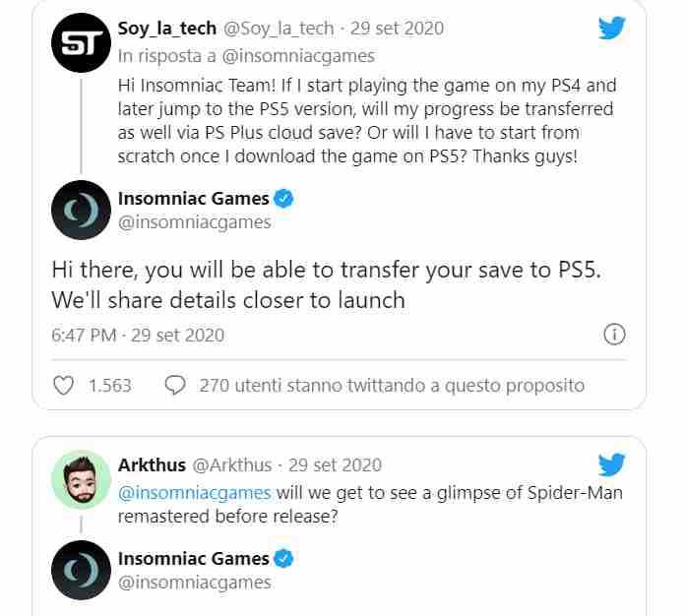Click the Soy_la_tech ST profile avatar

(x=81, y=43)
